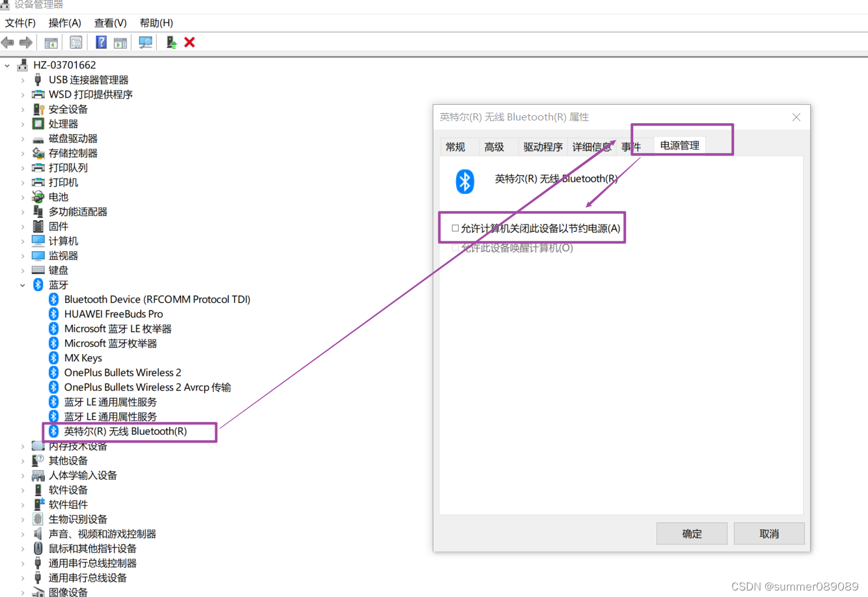Screen dimensions: 868x597
Task: Select the 通用串行总线设备 category
Action: [x=88, y=577]
